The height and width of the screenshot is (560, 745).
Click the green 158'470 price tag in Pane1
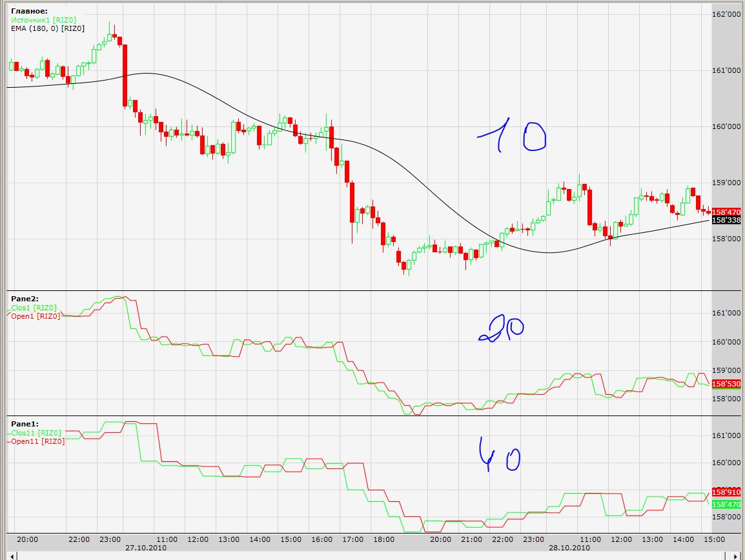click(726, 505)
